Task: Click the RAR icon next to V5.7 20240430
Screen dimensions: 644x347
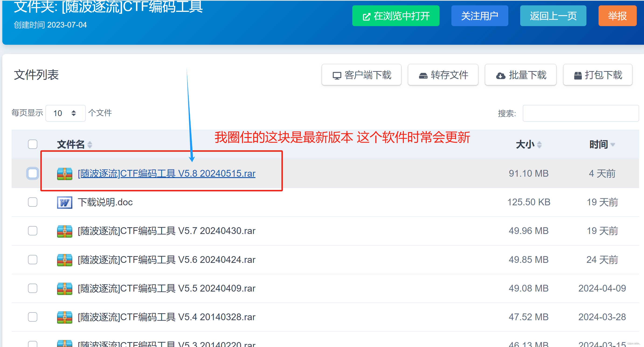Action: 65,231
